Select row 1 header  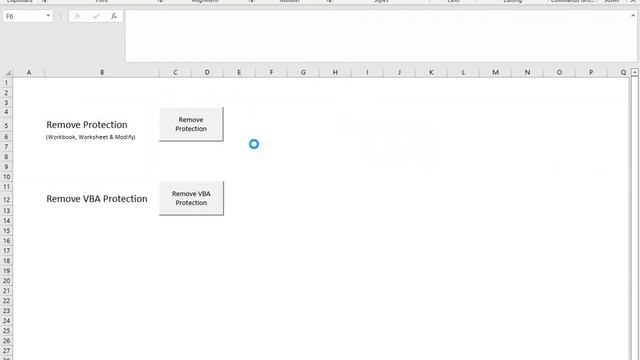(x=6, y=83)
